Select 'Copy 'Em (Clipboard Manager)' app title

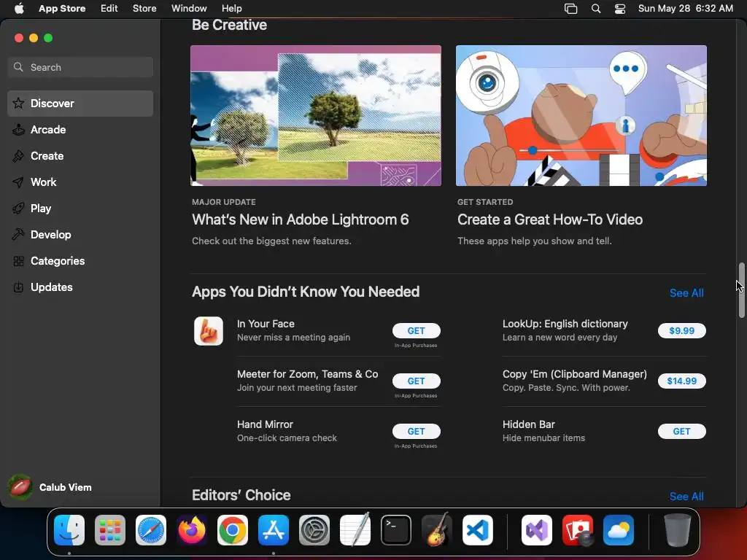tap(575, 374)
